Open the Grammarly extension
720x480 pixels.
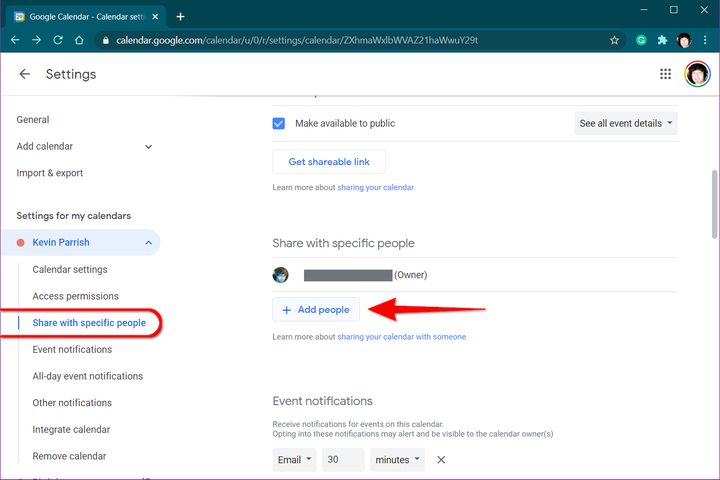pos(641,40)
